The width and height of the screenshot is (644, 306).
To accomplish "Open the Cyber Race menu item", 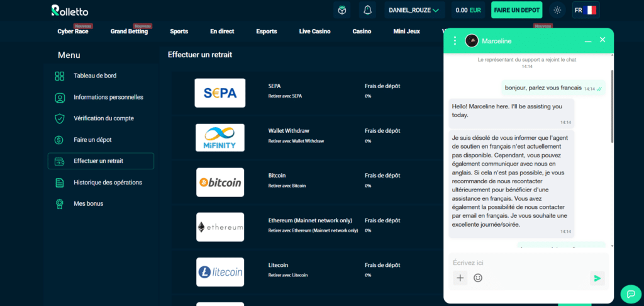I will [73, 31].
